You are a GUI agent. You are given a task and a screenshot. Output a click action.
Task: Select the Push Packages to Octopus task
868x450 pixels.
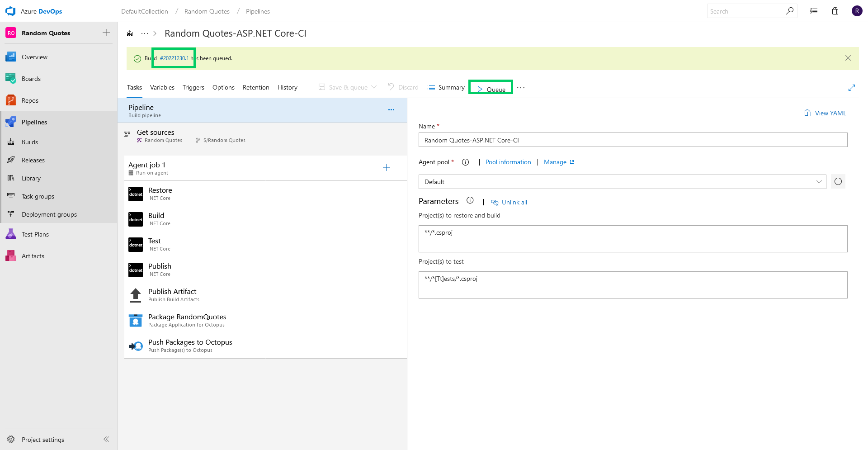(x=266, y=346)
